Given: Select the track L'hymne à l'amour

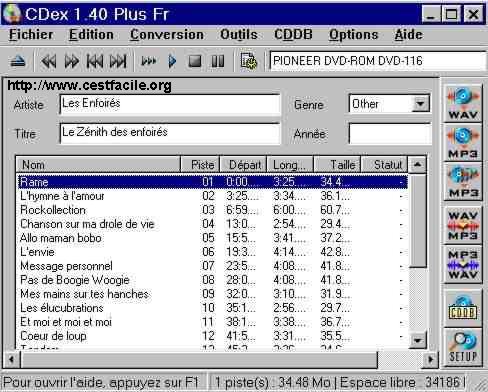Looking at the screenshot, I should coord(212,196).
